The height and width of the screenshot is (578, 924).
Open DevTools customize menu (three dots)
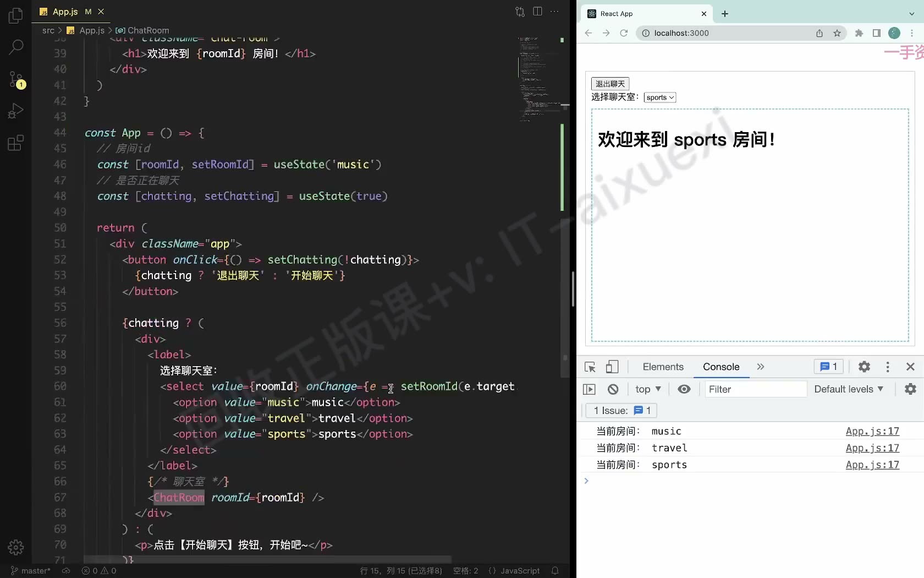point(888,367)
